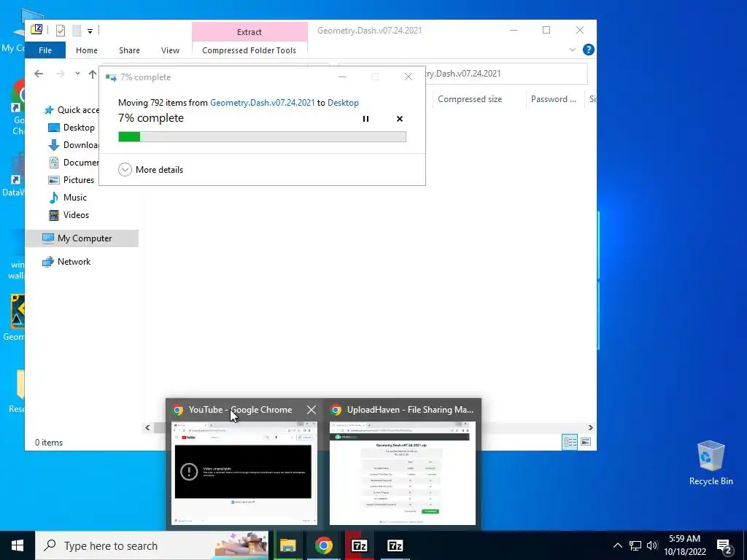This screenshot has height=560, width=747.
Task: Sort by Compressed size column header
Action: 479,99
